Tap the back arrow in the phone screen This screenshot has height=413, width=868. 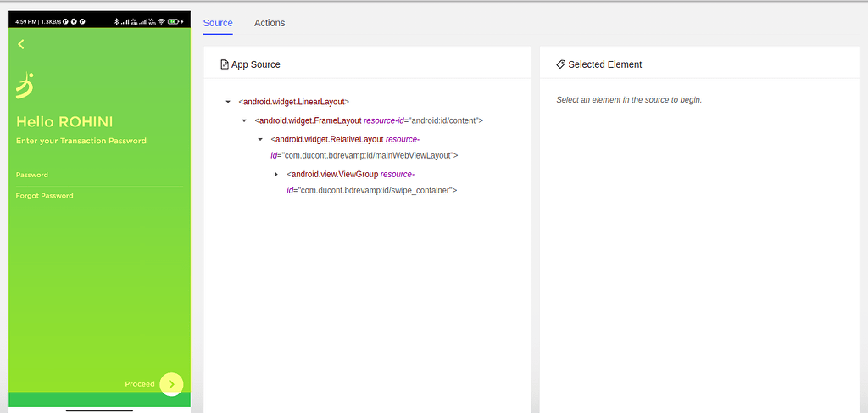21,45
